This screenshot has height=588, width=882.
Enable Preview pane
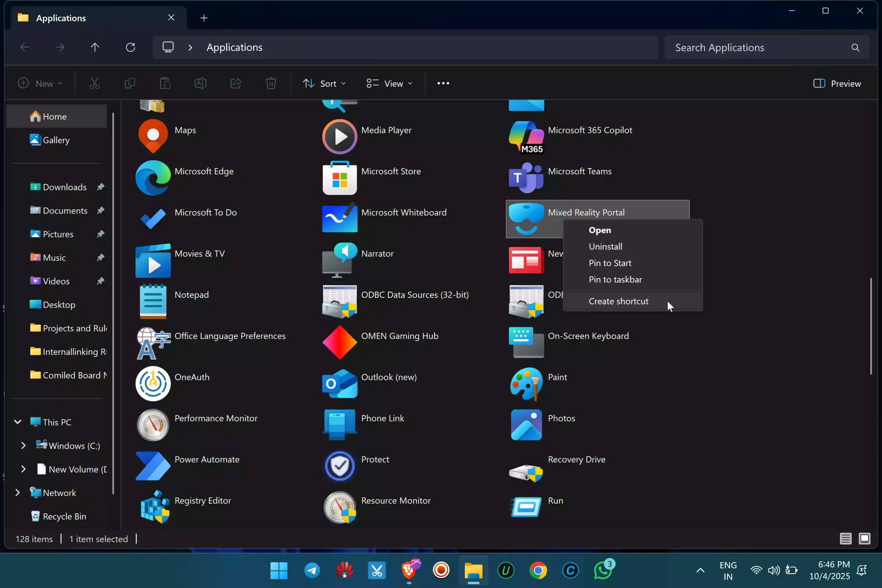pyautogui.click(x=837, y=83)
